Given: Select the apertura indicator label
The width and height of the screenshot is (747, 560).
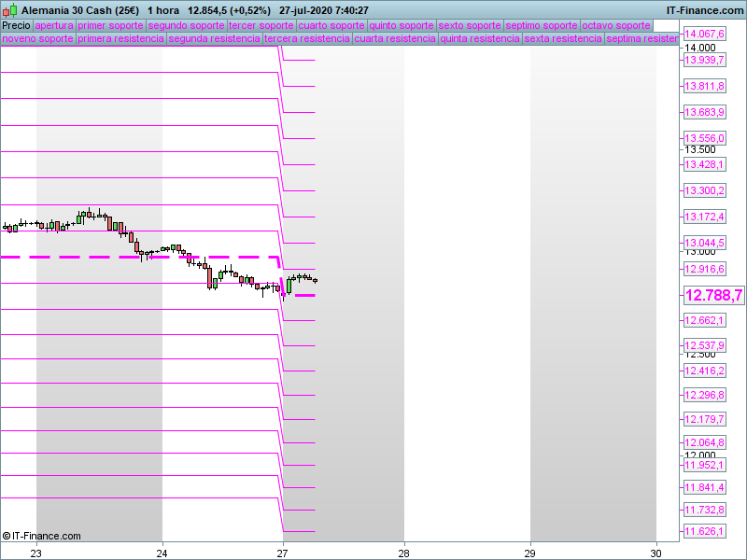Looking at the screenshot, I should tap(53, 25).
